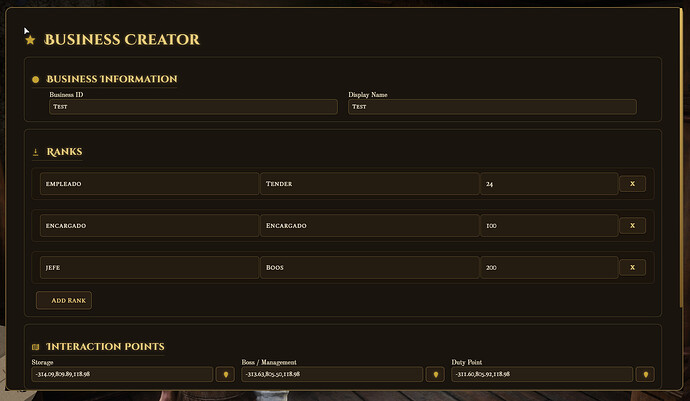Edit the Storage coordinates field
Image resolution: width=690 pixels, height=401 pixels.
click(122, 375)
